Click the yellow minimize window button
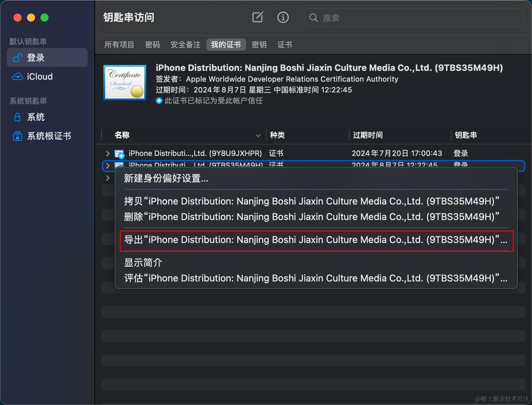532x405 pixels. click(x=31, y=18)
